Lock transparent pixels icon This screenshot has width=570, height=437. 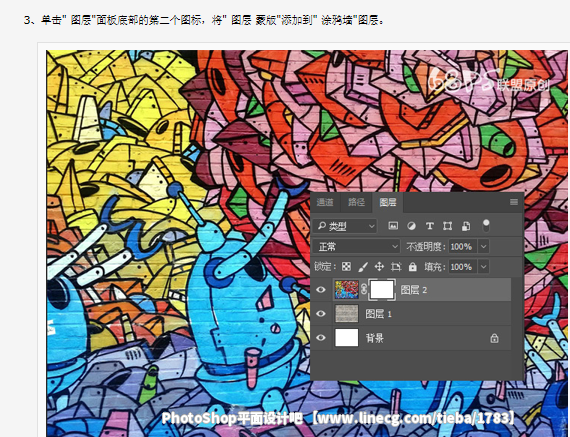point(346,267)
